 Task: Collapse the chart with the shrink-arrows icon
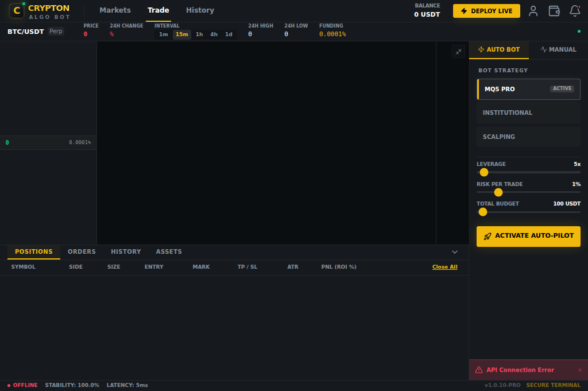pos(458,52)
